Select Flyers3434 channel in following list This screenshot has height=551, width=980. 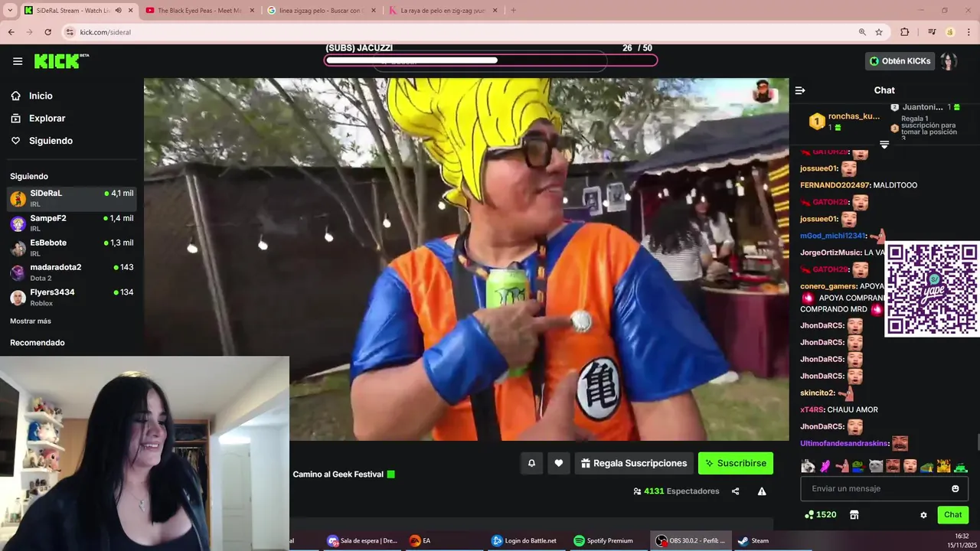[72, 298]
